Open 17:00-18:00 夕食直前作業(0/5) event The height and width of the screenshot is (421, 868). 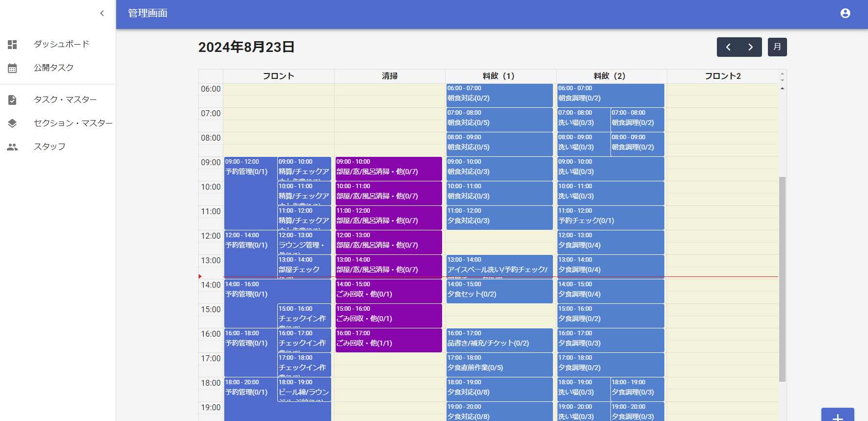pos(500,365)
